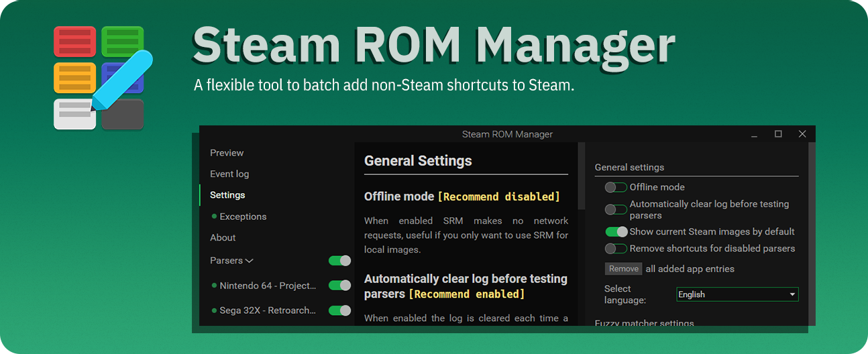
Task: Open the Preview section in sidebar
Action: 227,153
